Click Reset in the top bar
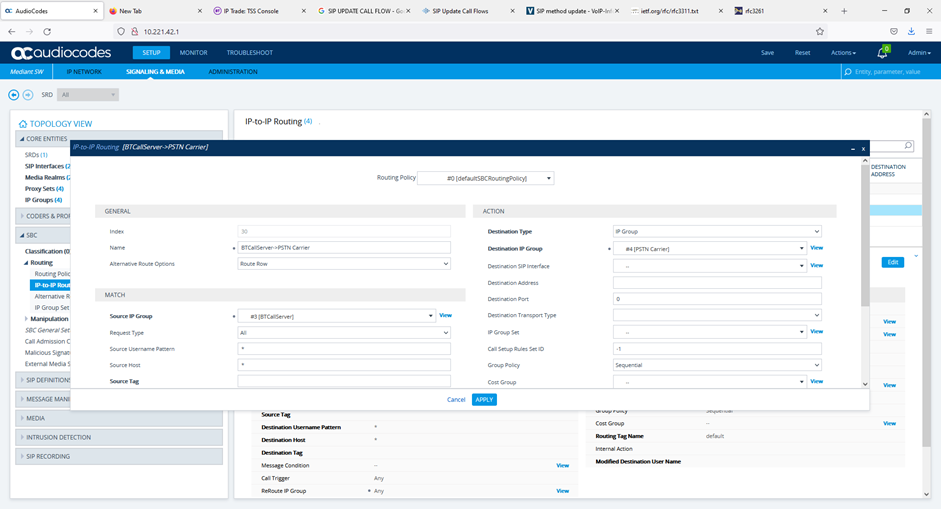Screen dimensions: 941x509 (x=802, y=53)
